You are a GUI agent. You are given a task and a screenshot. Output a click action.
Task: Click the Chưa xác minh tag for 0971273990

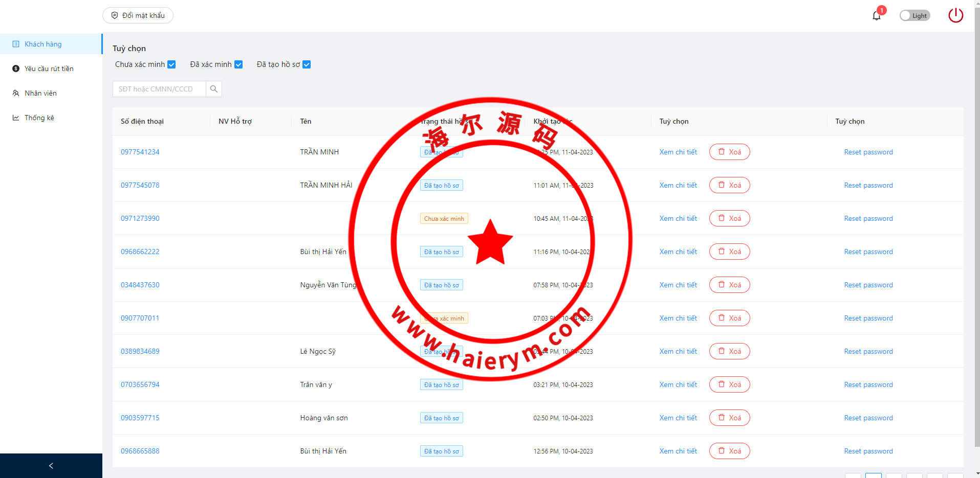(x=444, y=218)
